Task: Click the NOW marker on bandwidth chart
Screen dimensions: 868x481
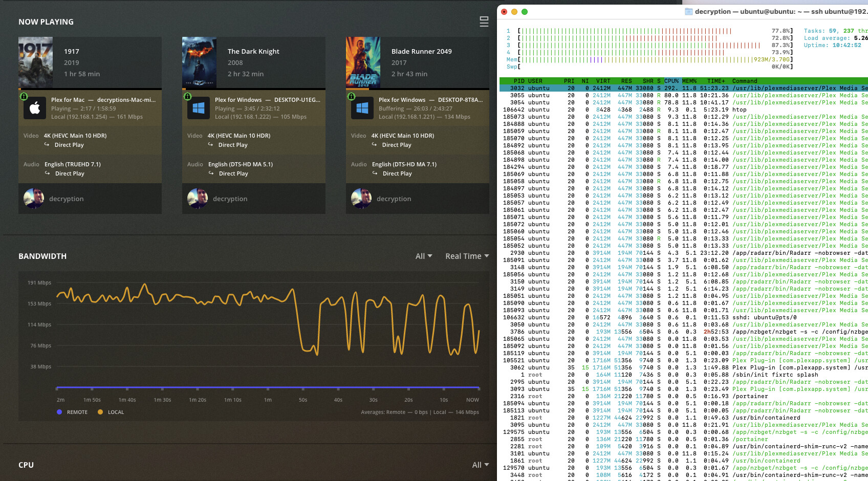Action: click(472, 400)
